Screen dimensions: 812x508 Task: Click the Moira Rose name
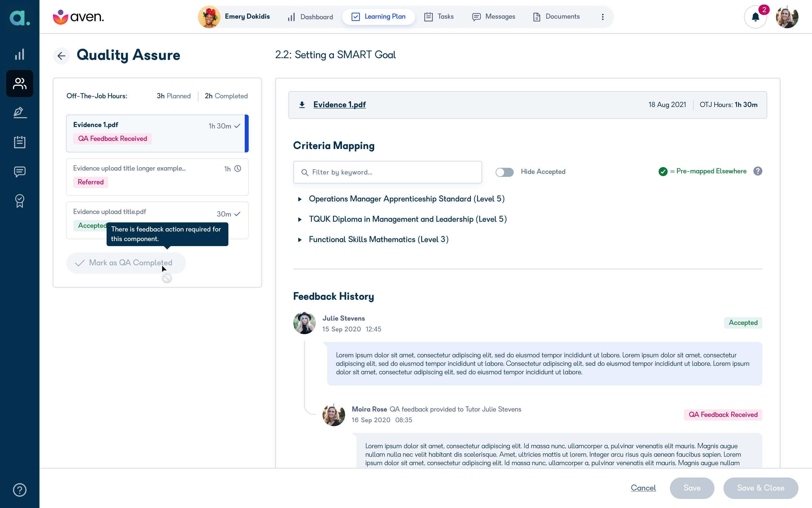click(369, 409)
